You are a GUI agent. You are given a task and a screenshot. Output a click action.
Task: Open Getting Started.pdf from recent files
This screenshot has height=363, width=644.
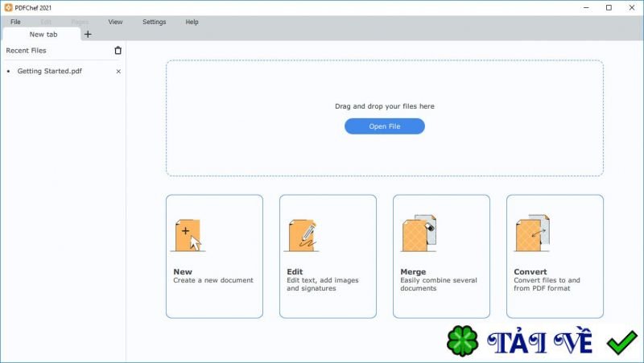(50, 71)
